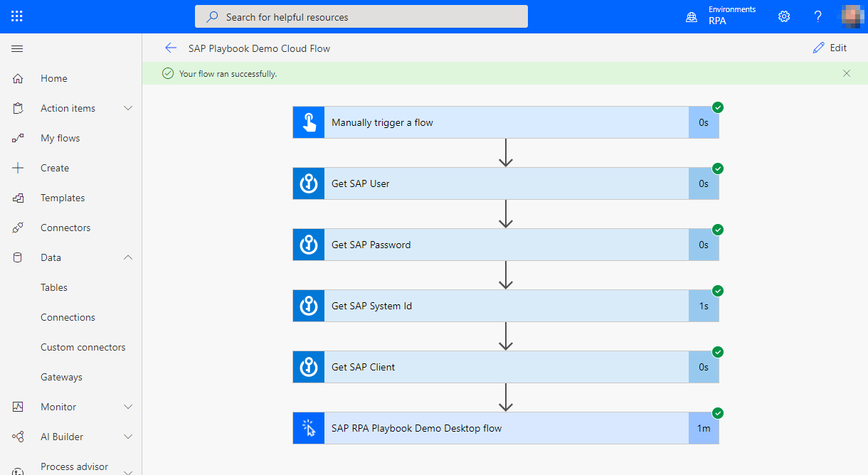Click the 'Your flow ran successfully.' message
Viewport: 868px width, 475px height.
228,73
